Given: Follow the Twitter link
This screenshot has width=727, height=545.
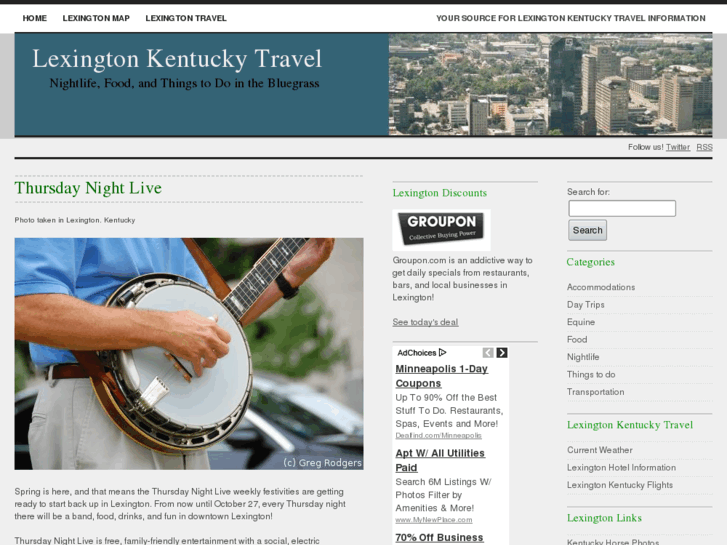Looking at the screenshot, I should [678, 147].
